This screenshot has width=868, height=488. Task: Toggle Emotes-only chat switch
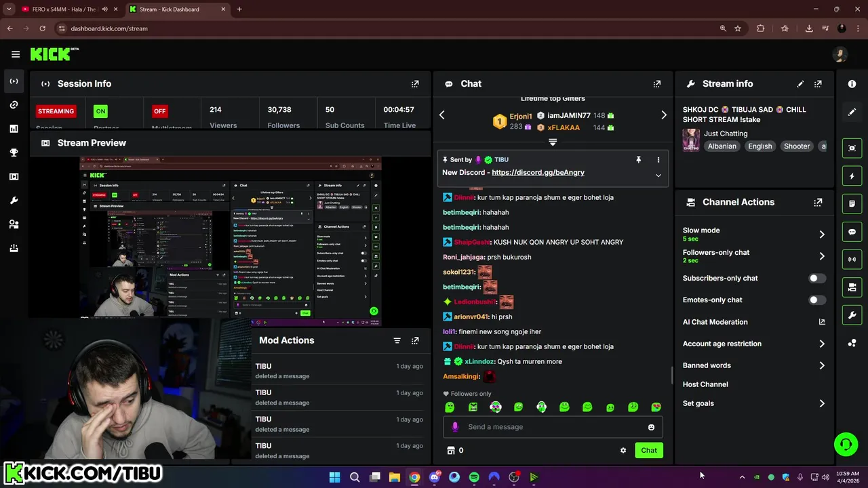817,300
